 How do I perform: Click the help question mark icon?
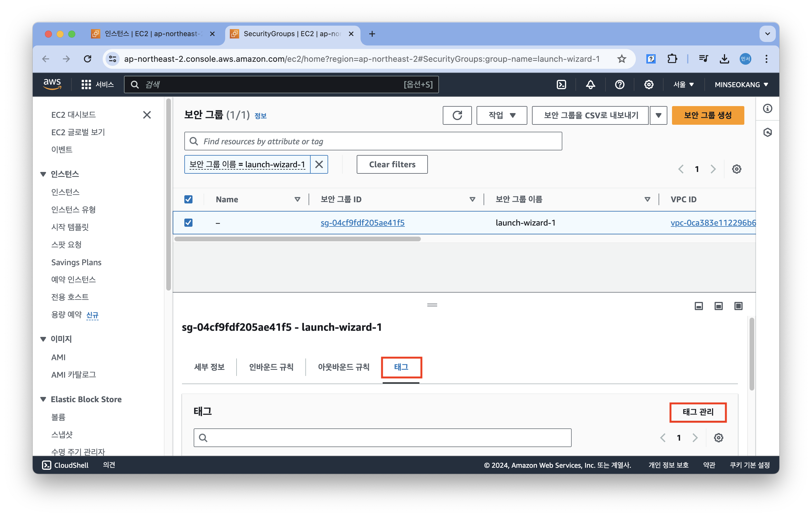click(x=619, y=85)
